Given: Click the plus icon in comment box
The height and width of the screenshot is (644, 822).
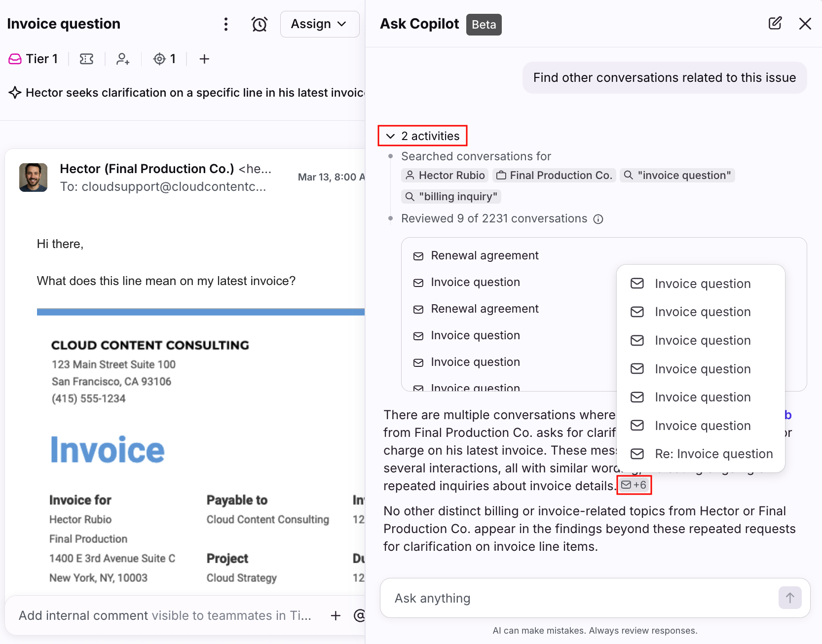Looking at the screenshot, I should (x=336, y=615).
